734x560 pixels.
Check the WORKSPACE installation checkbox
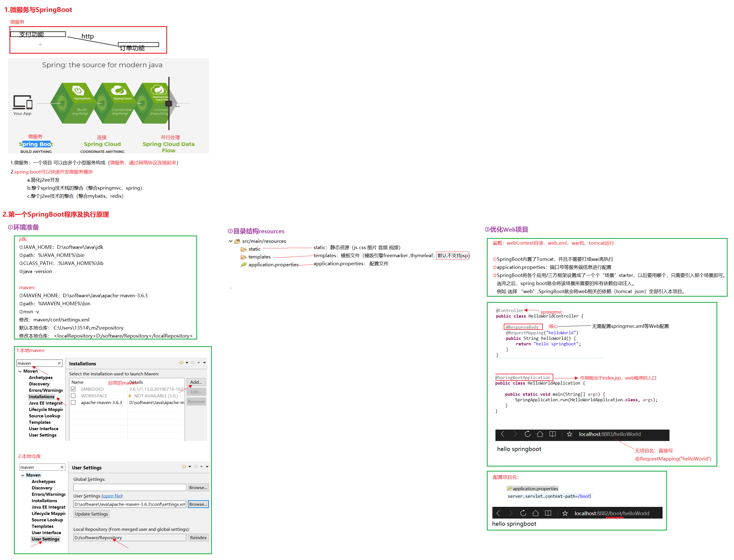[73, 396]
